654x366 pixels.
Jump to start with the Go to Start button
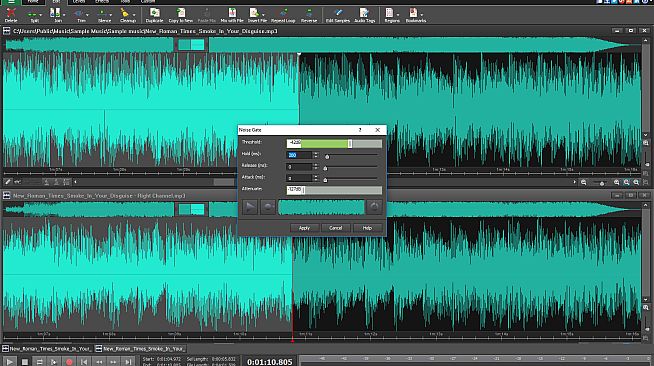(x=84, y=362)
